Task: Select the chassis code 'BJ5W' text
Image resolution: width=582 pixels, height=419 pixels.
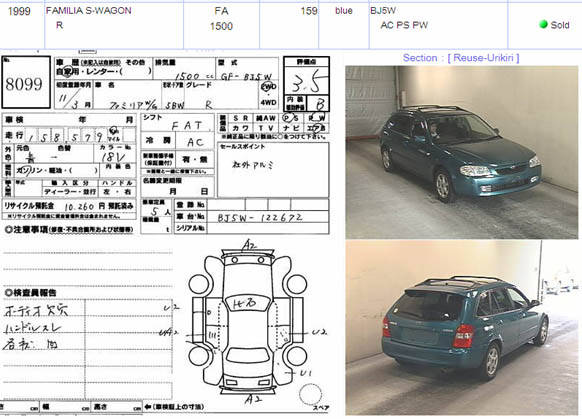Action: 383,11
